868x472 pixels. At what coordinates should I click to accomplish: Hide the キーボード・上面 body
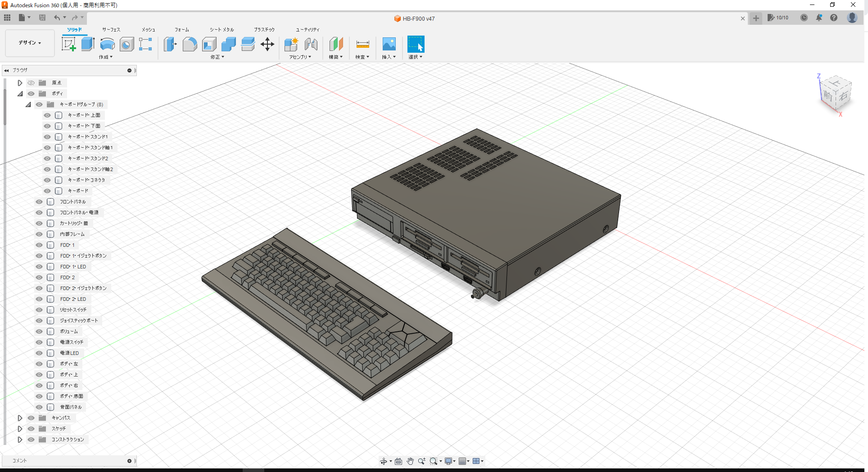pyautogui.click(x=47, y=115)
